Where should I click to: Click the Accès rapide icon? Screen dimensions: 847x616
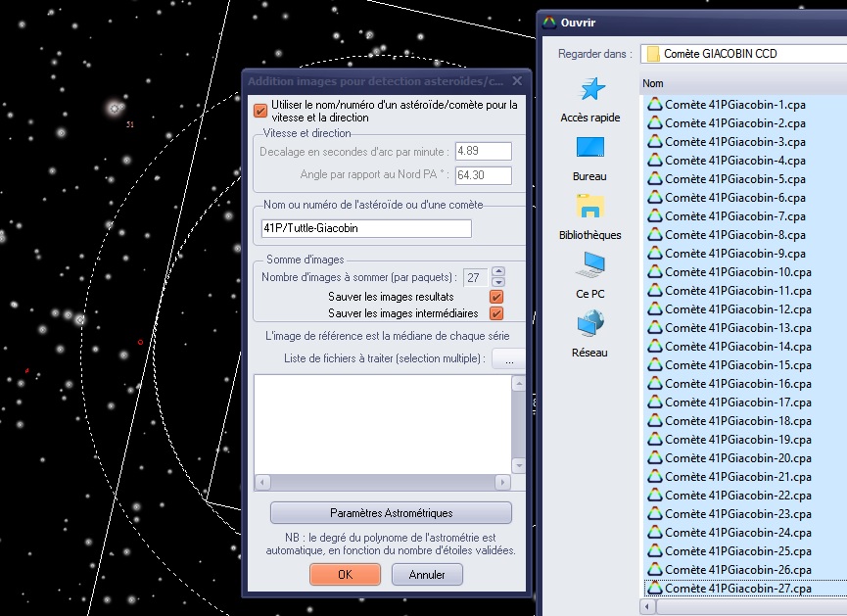click(590, 90)
